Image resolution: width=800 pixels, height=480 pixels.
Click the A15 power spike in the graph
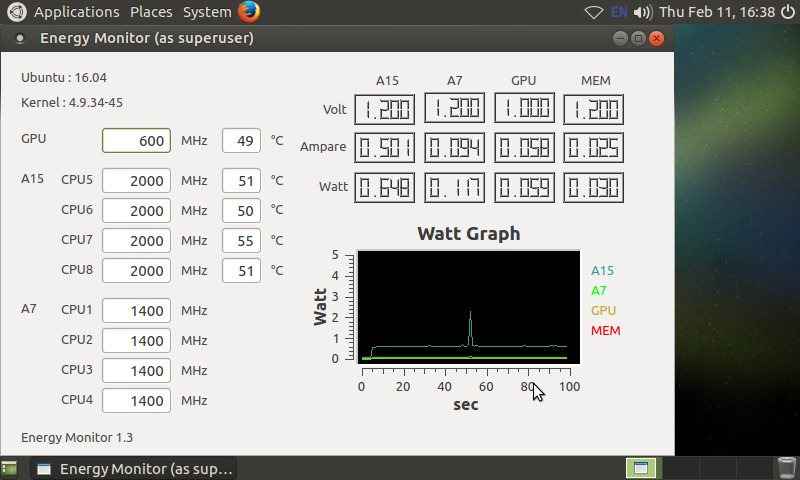pos(470,318)
